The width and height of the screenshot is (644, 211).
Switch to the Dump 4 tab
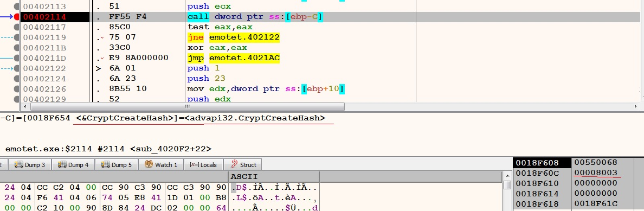click(73, 165)
